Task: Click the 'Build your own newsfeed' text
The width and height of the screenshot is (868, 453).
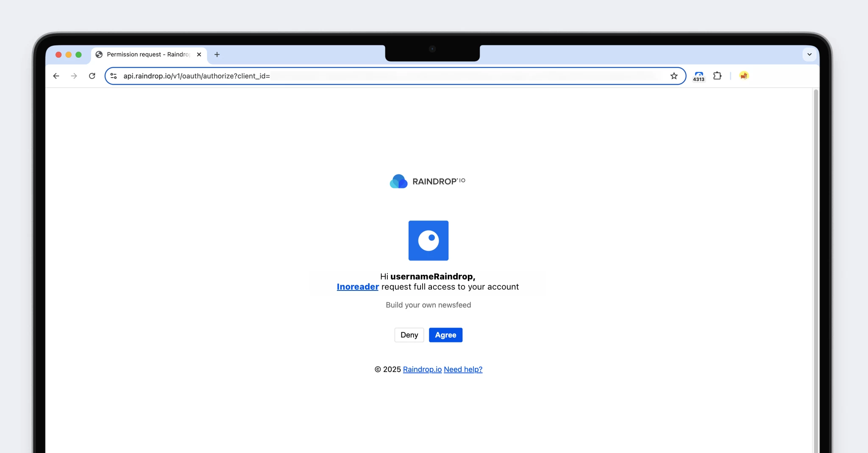Action: tap(428, 305)
